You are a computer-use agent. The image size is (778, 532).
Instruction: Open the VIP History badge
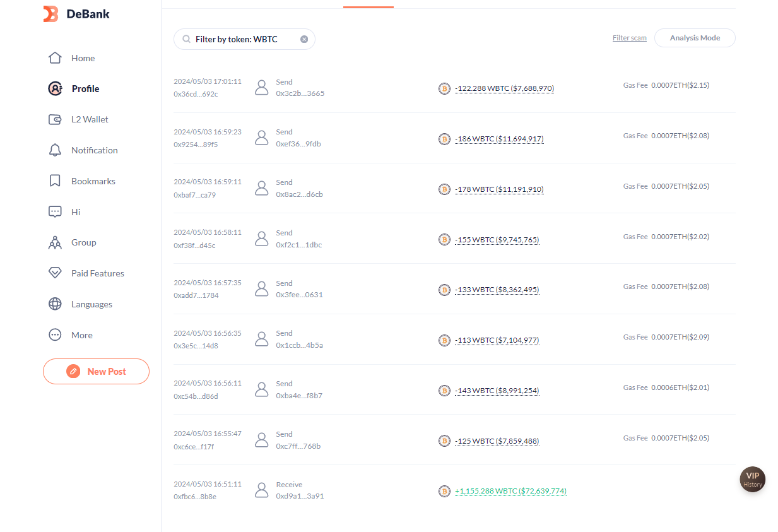[x=752, y=480]
